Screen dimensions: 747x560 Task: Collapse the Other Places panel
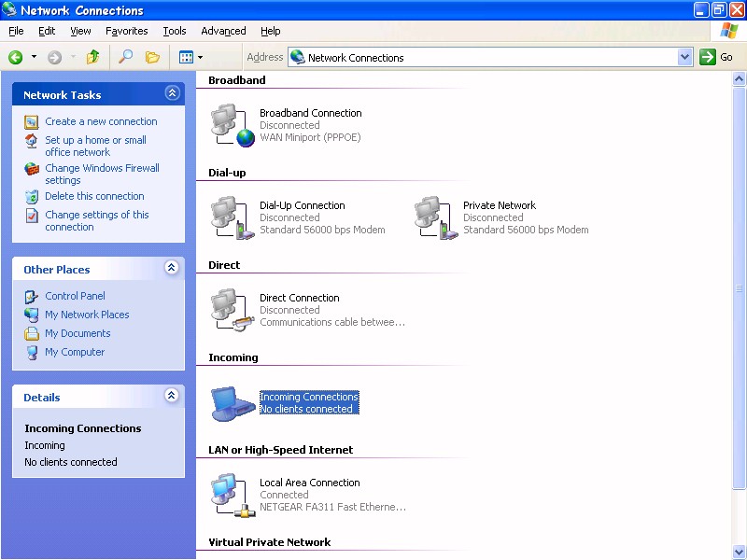172,268
